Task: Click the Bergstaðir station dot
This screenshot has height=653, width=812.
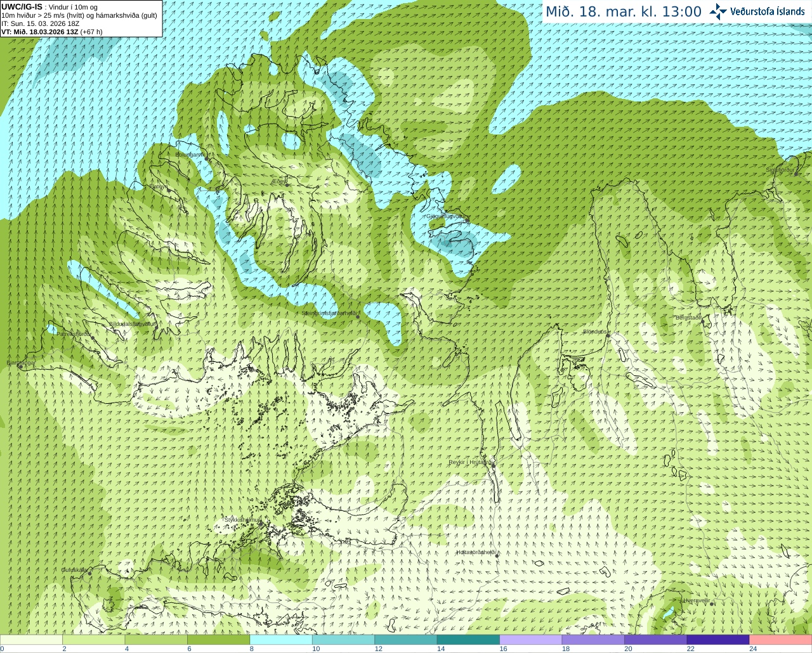Action: click(703, 321)
